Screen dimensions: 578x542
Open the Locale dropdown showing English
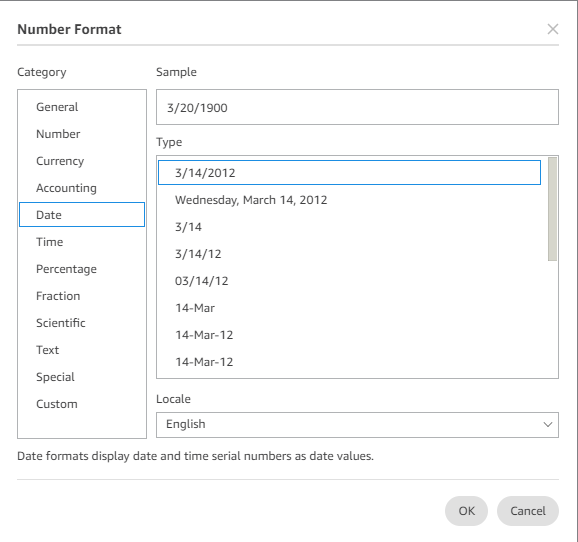tap(357, 425)
